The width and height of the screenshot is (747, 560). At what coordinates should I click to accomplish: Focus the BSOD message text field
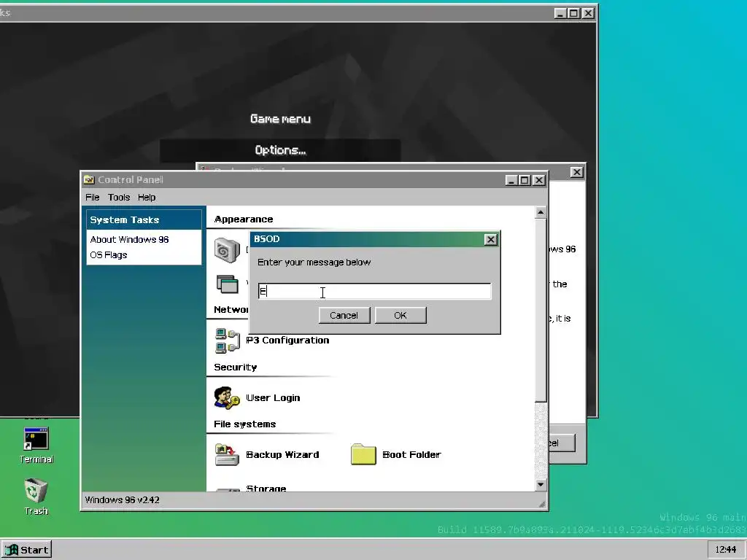374,291
